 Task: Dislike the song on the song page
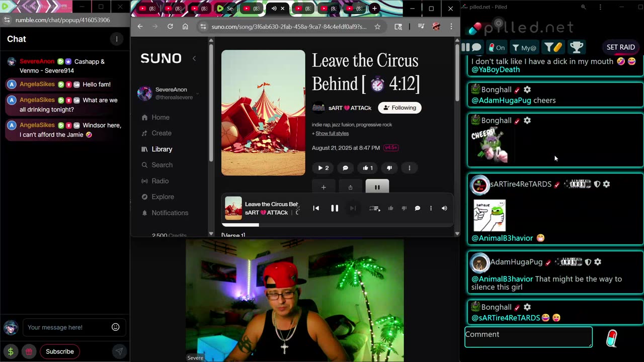coord(389,168)
